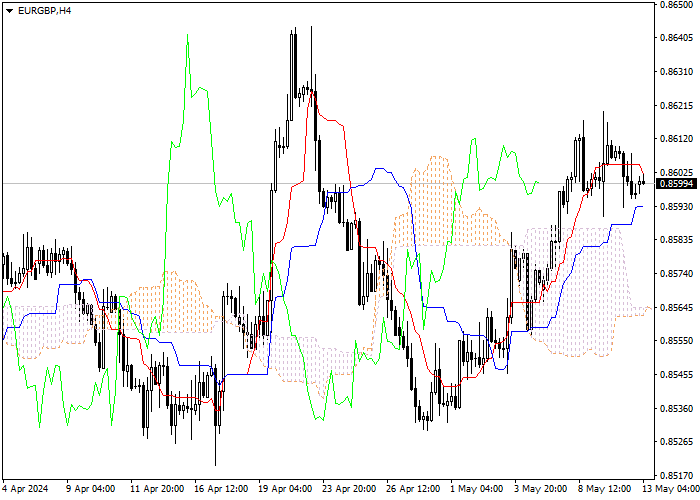
Task: Click price scale value 0.85550
Action: pyautogui.click(x=676, y=341)
